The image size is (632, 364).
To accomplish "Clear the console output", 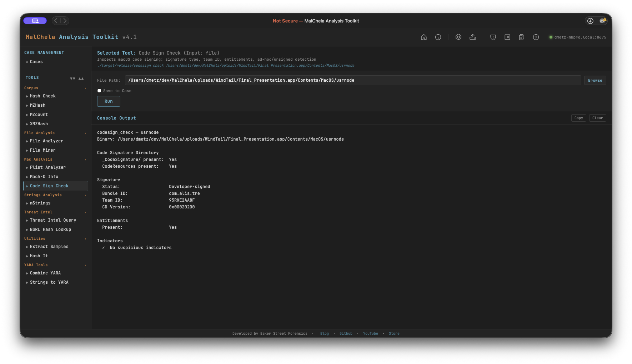I will pyautogui.click(x=597, y=118).
